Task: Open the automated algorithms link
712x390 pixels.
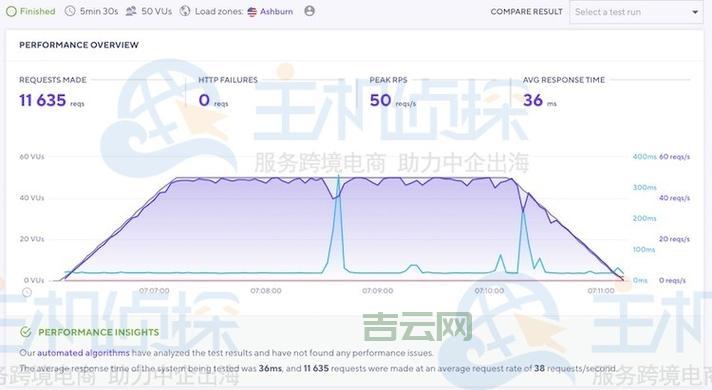Action: [x=83, y=353]
